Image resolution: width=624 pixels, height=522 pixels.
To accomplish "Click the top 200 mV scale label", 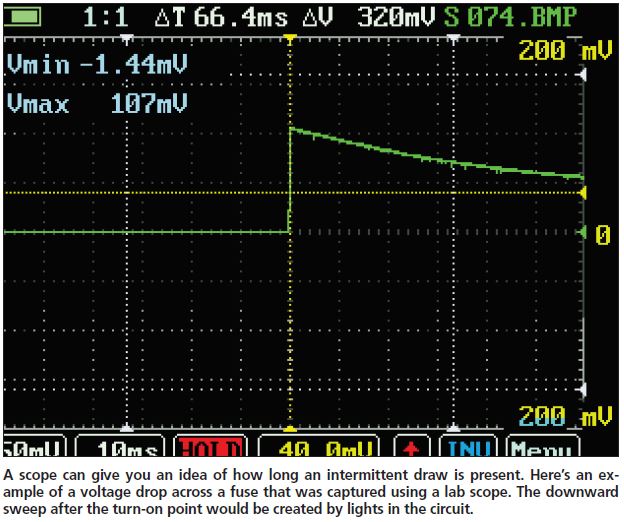I will tap(565, 51).
